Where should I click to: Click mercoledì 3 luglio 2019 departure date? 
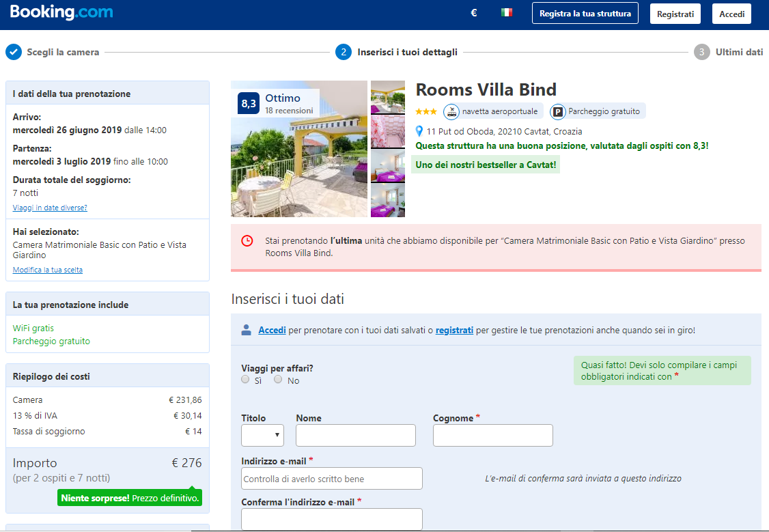pyautogui.click(x=61, y=162)
